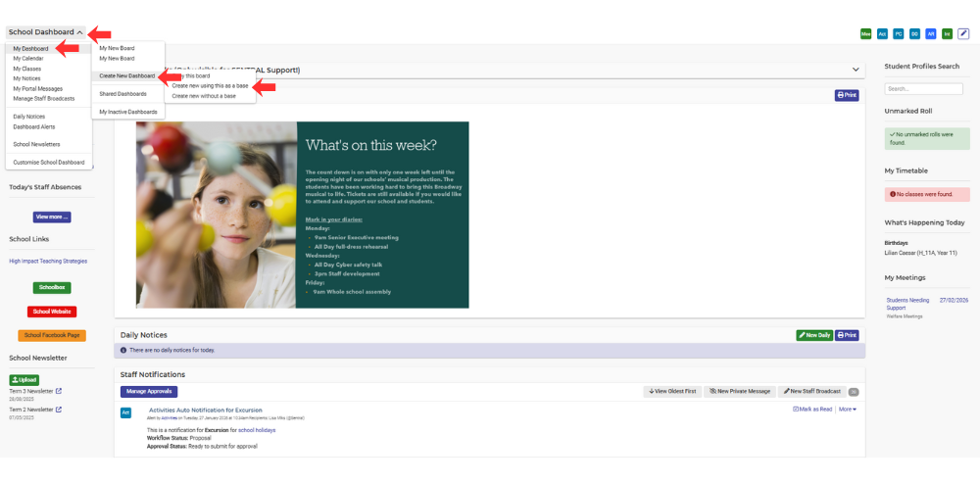This screenshot has width=980, height=483.
Task: Click the Act badge beside the excursion notification
Action: click(125, 413)
